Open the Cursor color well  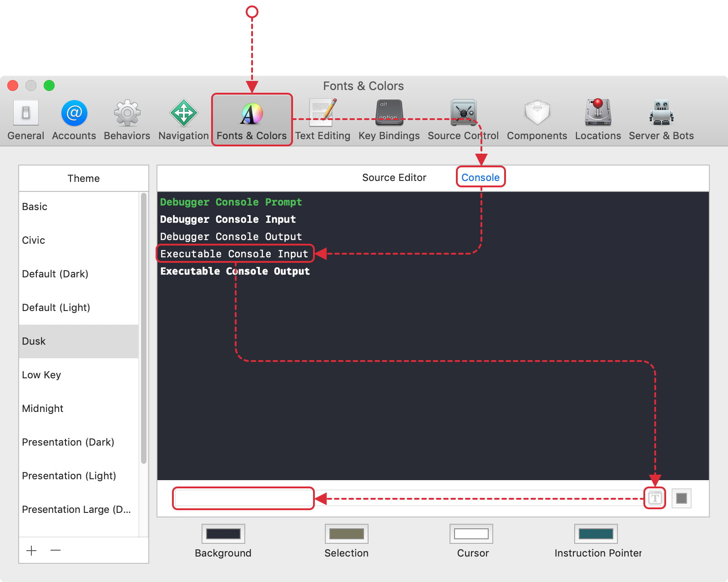pyautogui.click(x=471, y=534)
